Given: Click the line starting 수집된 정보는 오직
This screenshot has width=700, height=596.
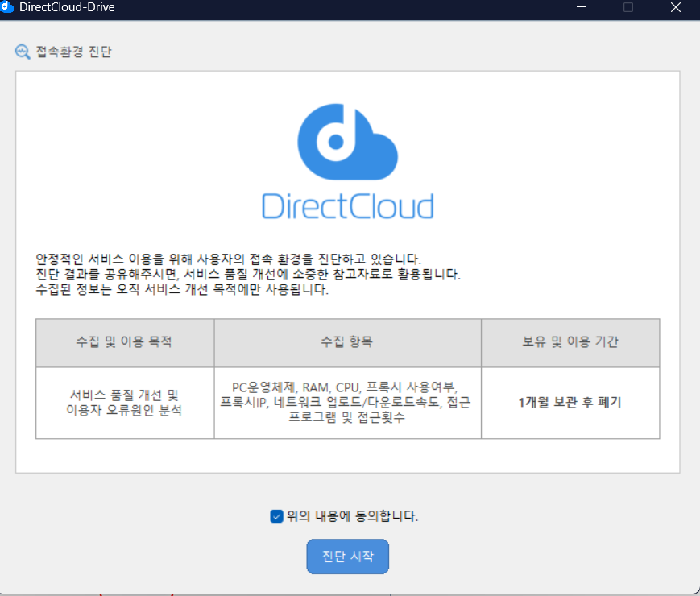Looking at the screenshot, I should coord(182,289).
